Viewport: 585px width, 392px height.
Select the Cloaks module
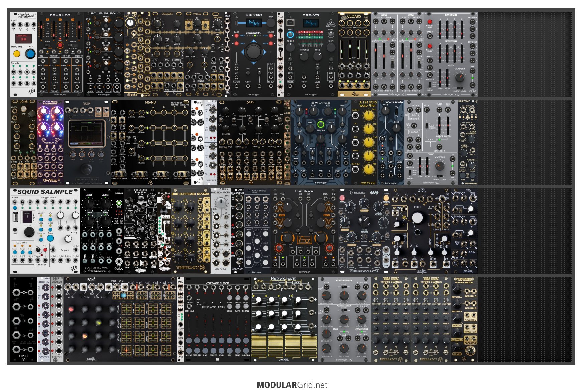pyautogui.click(x=354, y=54)
